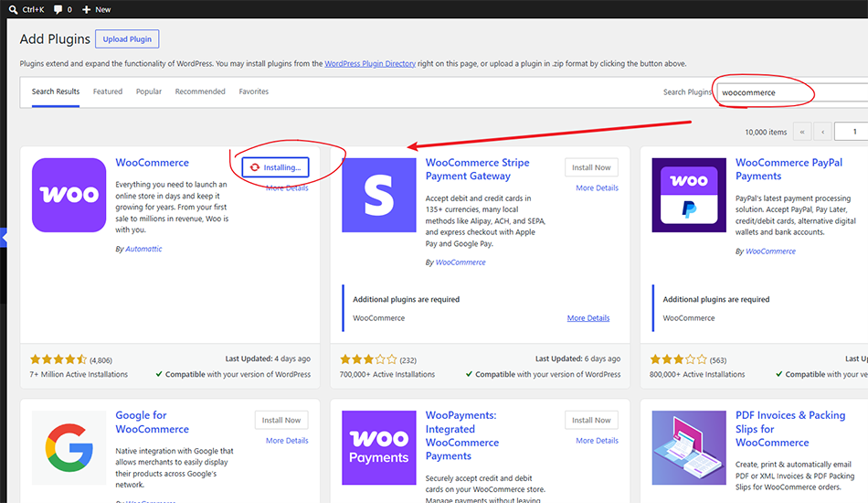Open Google for WooCommerce title link
Viewport: 868px width, 503px height.
[x=153, y=423]
